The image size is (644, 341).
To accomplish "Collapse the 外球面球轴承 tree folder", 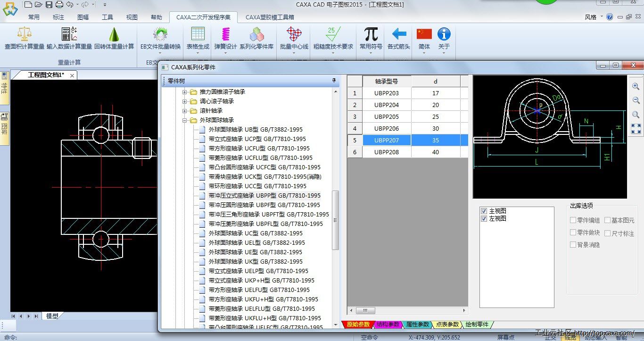I will 185,120.
